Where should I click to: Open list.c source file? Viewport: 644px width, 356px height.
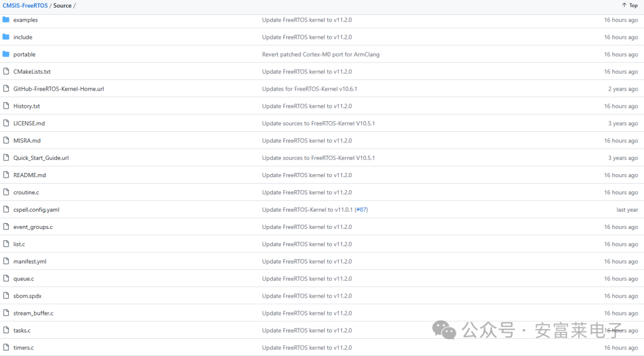coord(19,244)
